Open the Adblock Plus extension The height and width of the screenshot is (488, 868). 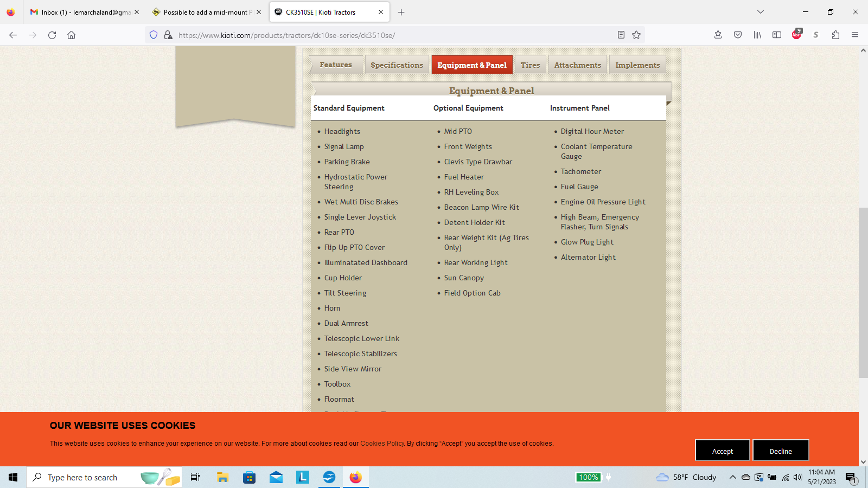(796, 34)
